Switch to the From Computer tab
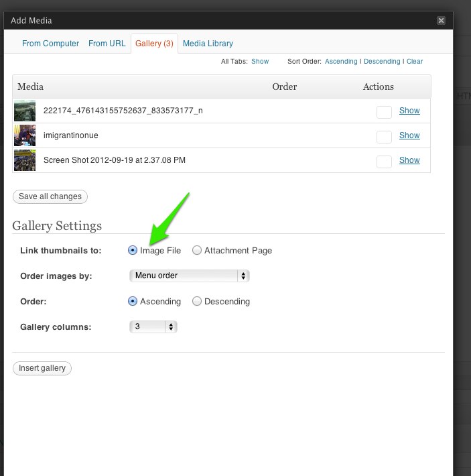The height and width of the screenshot is (476, 471). pyautogui.click(x=50, y=44)
